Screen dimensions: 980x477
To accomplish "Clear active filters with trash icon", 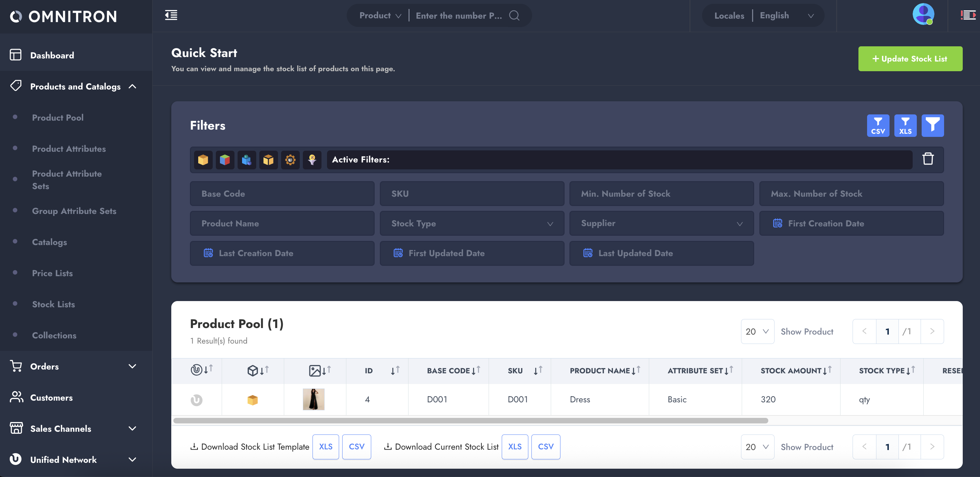I will tap(928, 159).
